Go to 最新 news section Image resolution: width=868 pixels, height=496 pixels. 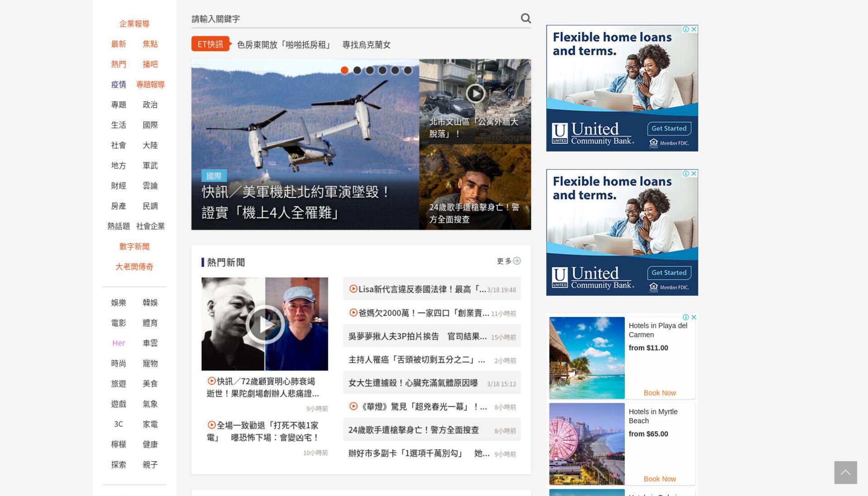pos(118,44)
